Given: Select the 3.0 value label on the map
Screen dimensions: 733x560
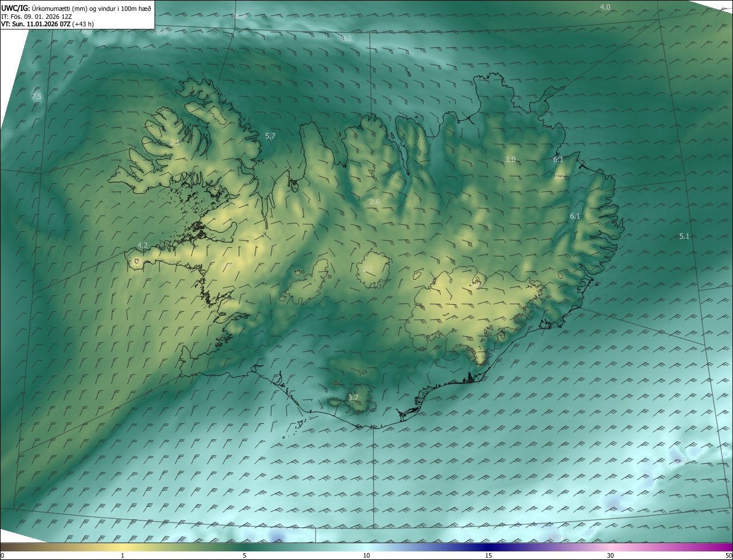Looking at the screenshot, I should (x=510, y=159).
